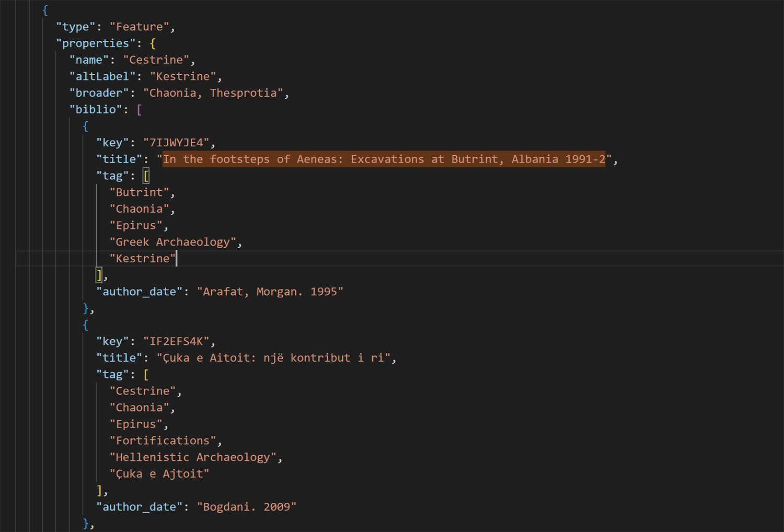Click the "Butrint" tag entry
Viewport: 784px width, 532px height.
[139, 192]
